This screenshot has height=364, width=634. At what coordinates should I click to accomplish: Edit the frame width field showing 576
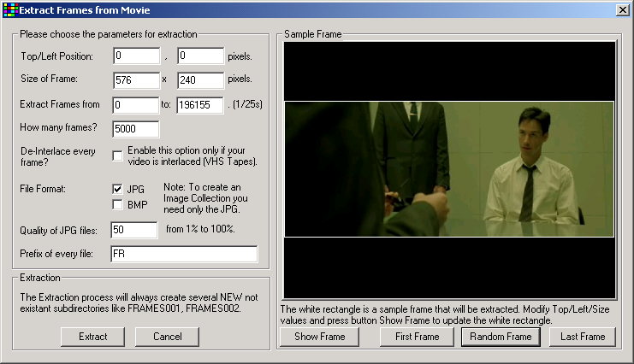click(136, 80)
